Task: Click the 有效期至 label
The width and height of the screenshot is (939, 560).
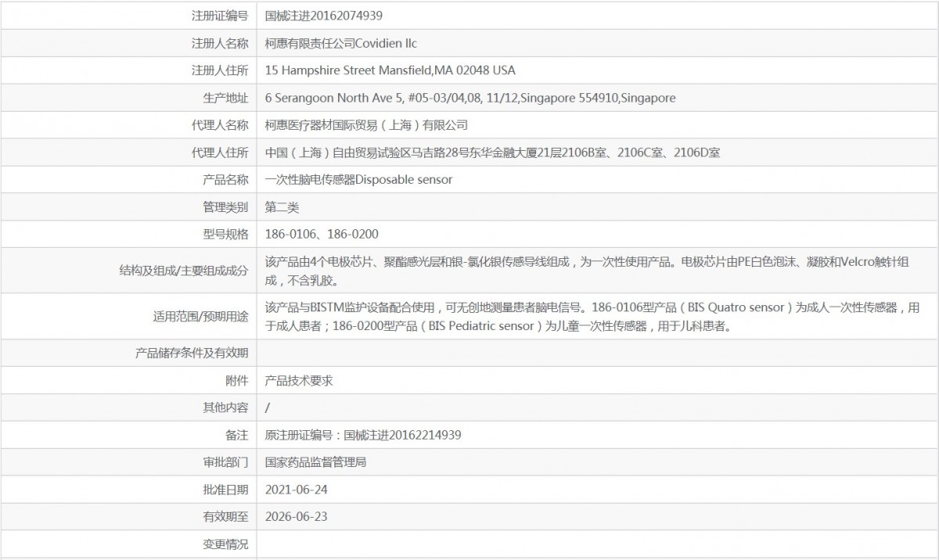Action: click(225, 517)
